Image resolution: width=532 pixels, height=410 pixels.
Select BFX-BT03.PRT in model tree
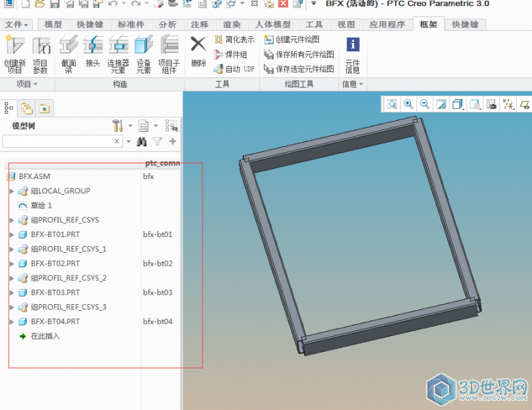click(x=55, y=292)
